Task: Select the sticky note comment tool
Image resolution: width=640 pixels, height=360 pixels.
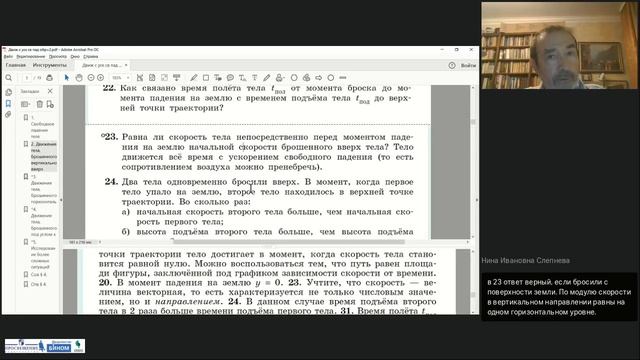Action: (x=230, y=78)
